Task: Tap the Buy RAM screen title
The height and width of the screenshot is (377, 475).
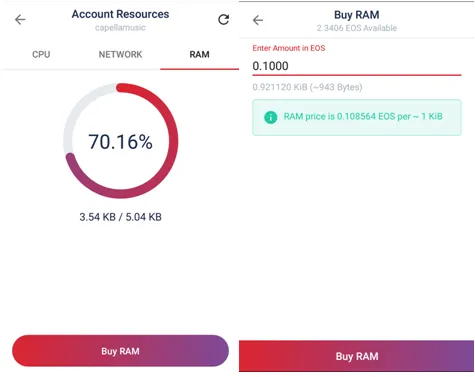Action: (x=357, y=15)
